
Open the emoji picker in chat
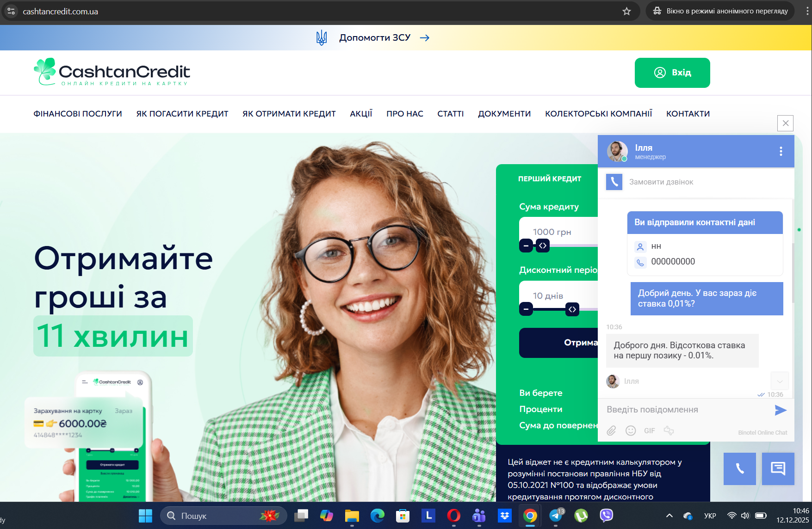pyautogui.click(x=631, y=431)
